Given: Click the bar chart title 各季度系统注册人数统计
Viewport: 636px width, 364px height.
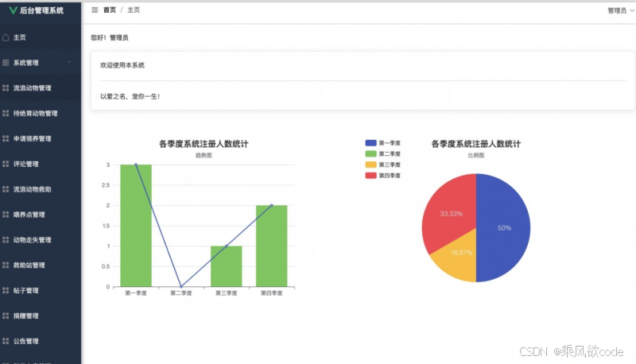Looking at the screenshot, I should (x=204, y=144).
